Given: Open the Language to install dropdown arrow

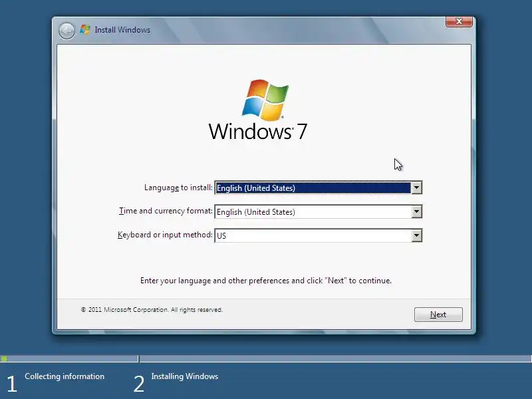Looking at the screenshot, I should tap(417, 188).
